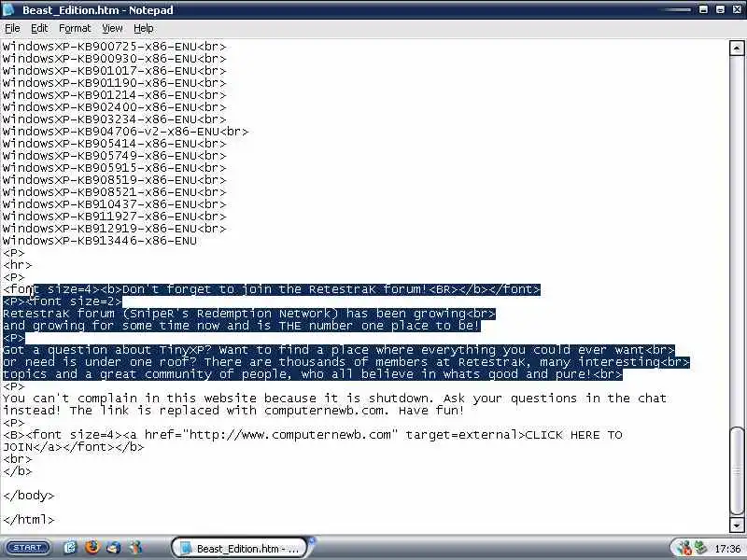Click the vertical scrollbar thumb
Image resolution: width=747 pixels, height=560 pixels.
pos(737,471)
